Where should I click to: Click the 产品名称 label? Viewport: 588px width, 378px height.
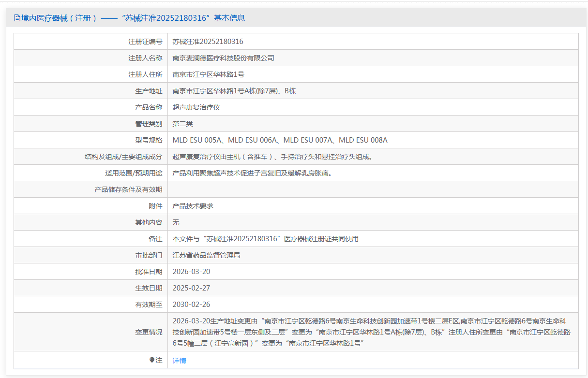(149, 107)
